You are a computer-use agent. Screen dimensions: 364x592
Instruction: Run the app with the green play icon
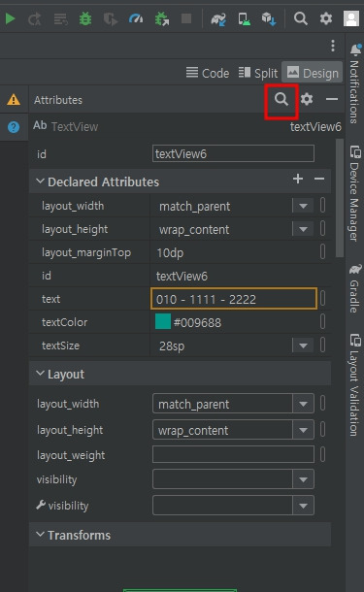point(11,18)
